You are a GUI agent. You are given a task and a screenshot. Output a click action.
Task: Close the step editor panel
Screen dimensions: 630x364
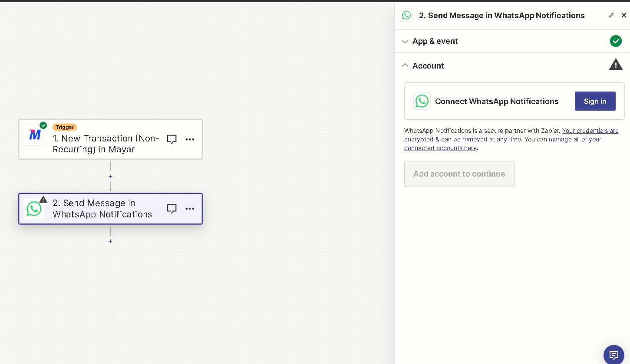pyautogui.click(x=624, y=15)
